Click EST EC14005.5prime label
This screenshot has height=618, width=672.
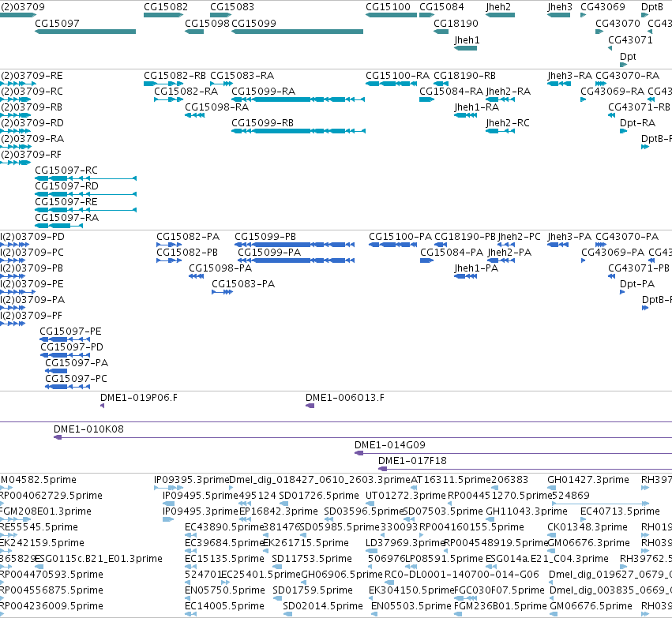coord(224,606)
